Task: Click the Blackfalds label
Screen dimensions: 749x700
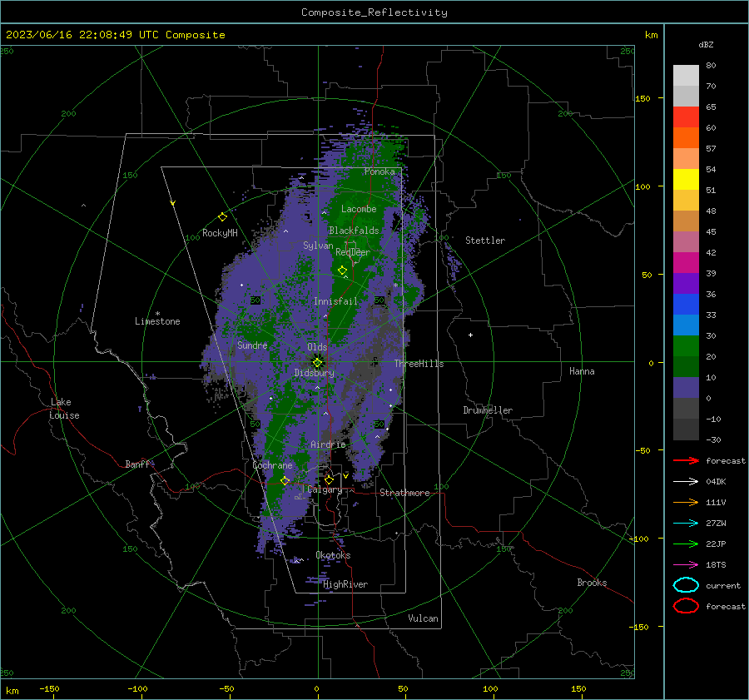Action: pos(354,231)
